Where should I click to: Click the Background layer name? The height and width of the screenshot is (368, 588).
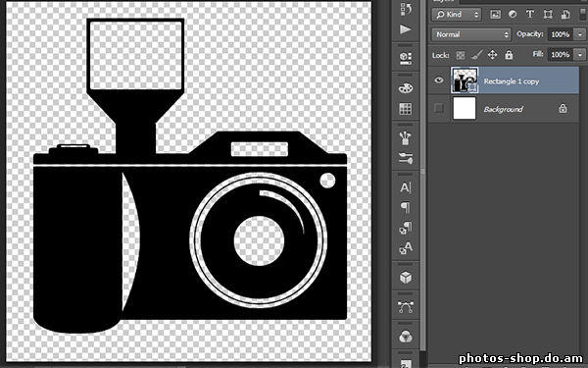pyautogui.click(x=503, y=109)
